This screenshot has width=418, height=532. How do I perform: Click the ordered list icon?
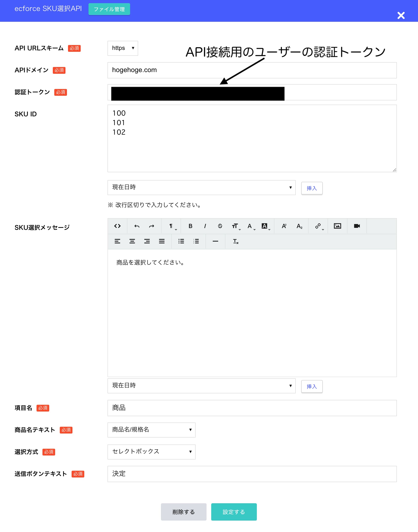(196, 241)
